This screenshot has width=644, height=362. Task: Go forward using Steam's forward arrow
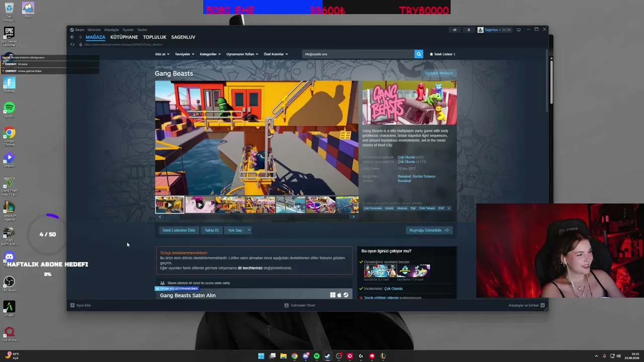pyautogui.click(x=79, y=37)
